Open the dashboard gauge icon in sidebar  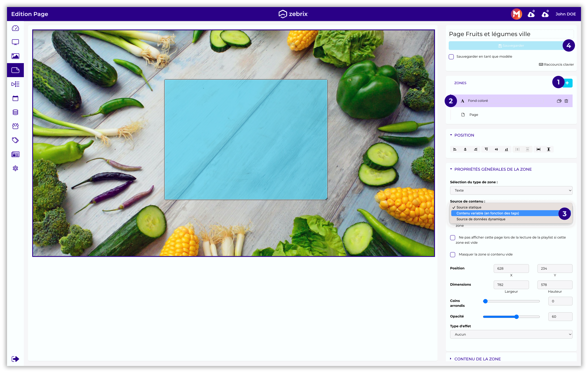15,28
